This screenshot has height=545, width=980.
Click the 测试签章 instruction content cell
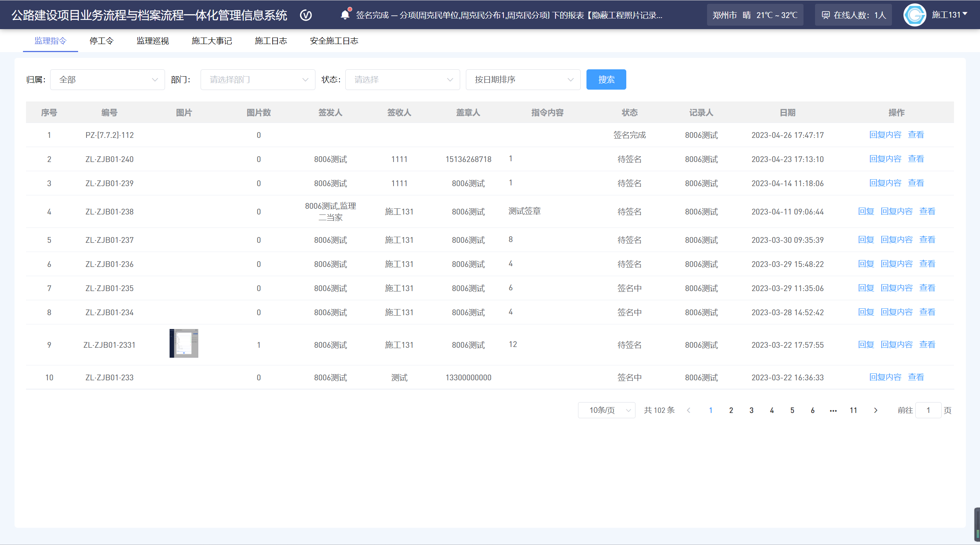point(524,211)
